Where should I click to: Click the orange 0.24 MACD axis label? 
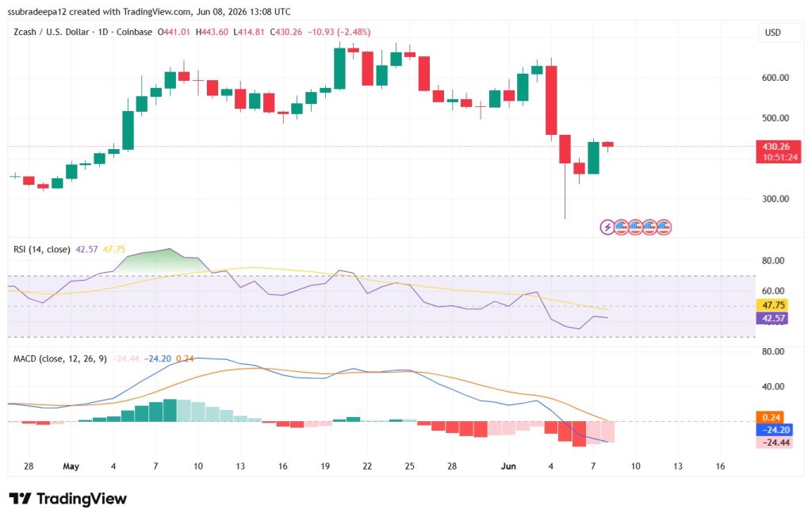click(771, 417)
